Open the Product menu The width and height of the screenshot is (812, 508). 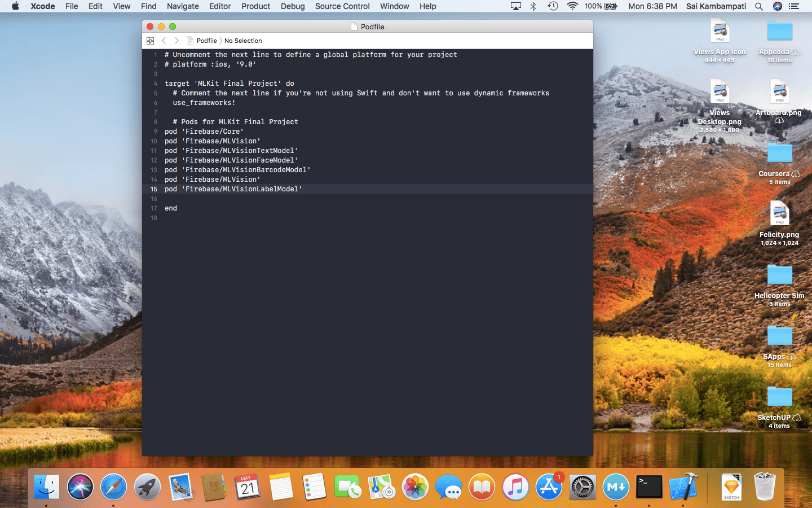tap(255, 6)
